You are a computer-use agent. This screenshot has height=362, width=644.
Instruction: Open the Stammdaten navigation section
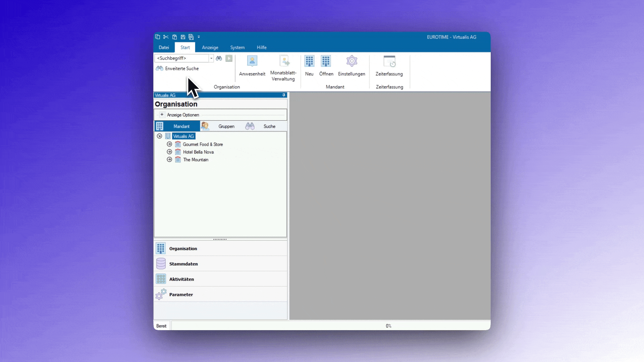pos(183,264)
